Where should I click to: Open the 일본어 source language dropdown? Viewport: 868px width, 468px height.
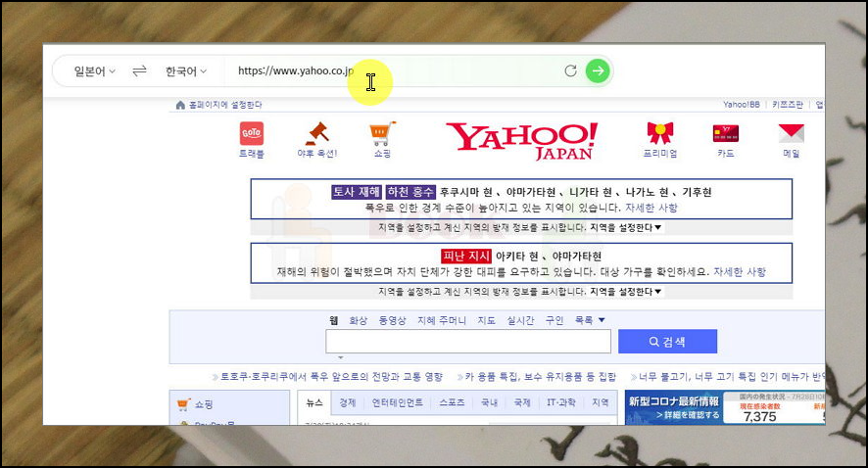click(95, 71)
